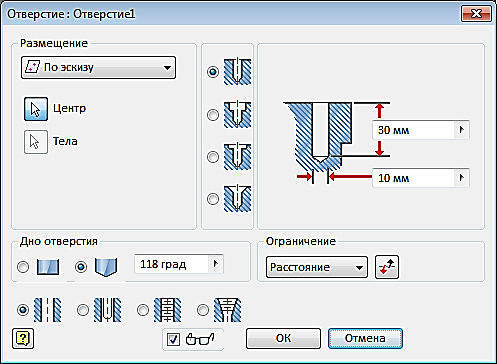Click the OK button
This screenshot has width=497, height=364.
click(x=283, y=338)
